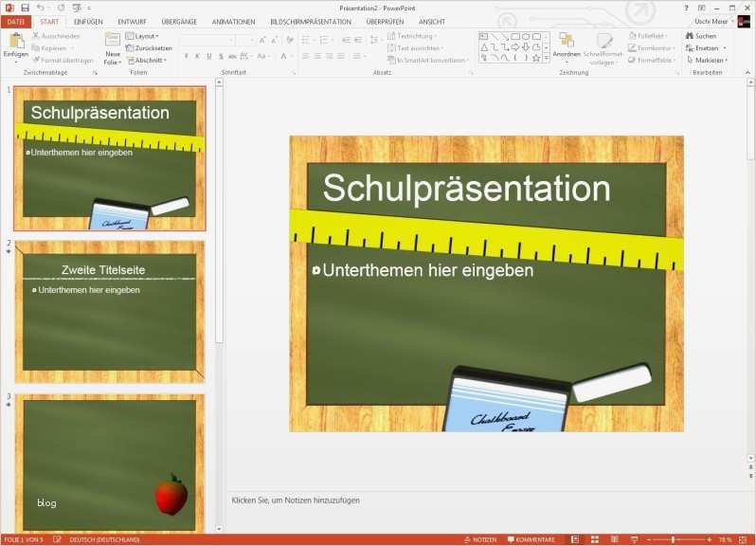Click the zoom out minus button
The image size is (756, 546).
(x=649, y=539)
